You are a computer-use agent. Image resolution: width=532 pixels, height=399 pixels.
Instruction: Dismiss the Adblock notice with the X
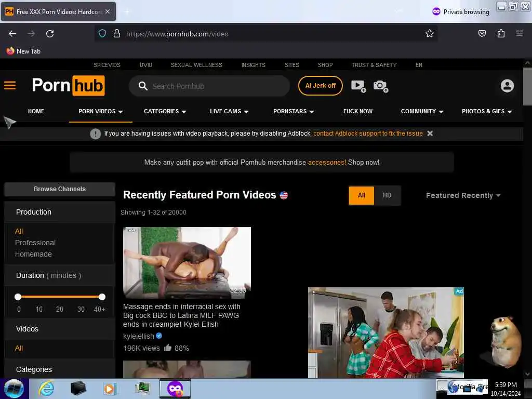430,134
